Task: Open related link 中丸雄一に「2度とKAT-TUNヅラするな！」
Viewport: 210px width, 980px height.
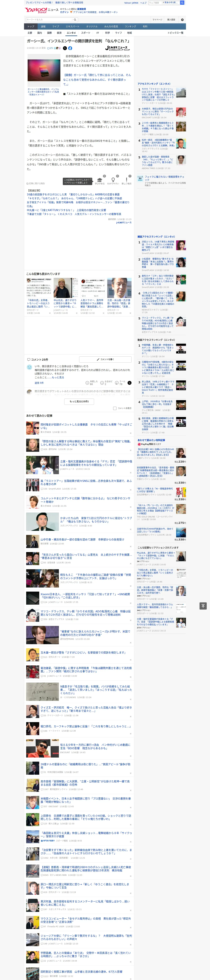Action: [x=66, y=210]
